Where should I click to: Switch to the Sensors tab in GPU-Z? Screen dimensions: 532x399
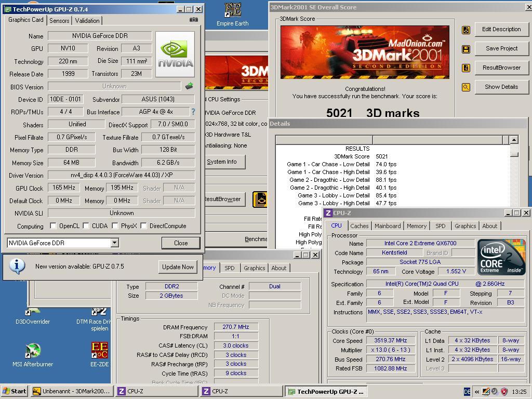[59, 21]
